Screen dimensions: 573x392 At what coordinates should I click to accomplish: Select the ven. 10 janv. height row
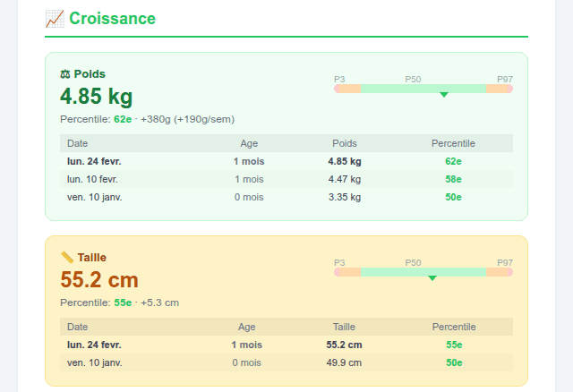(286, 362)
